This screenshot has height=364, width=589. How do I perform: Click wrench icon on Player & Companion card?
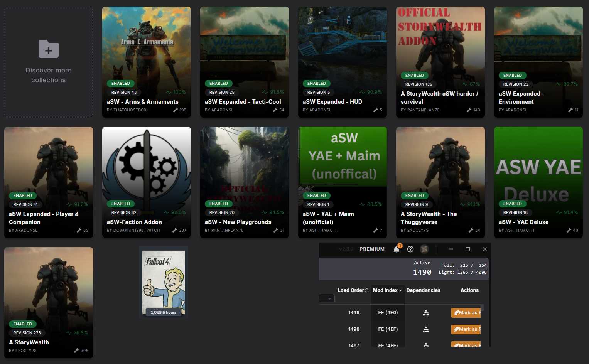click(x=79, y=230)
